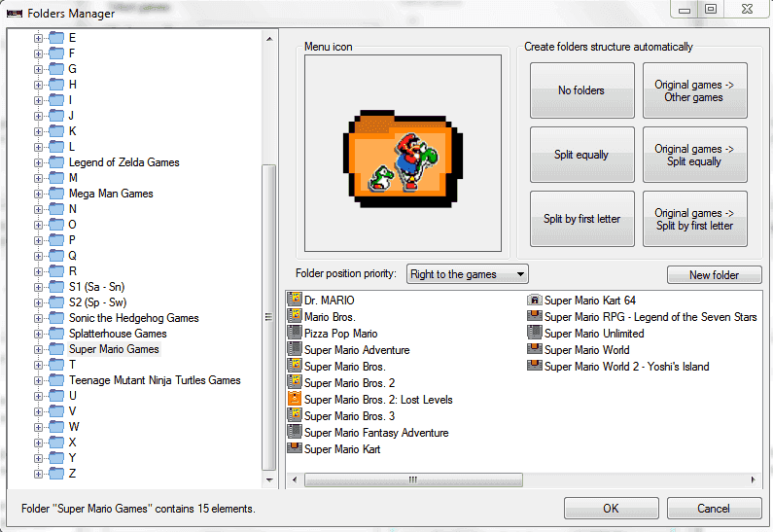Image resolution: width=773 pixels, height=532 pixels.
Task: Click the game list scroll left arrow
Action: point(295,479)
